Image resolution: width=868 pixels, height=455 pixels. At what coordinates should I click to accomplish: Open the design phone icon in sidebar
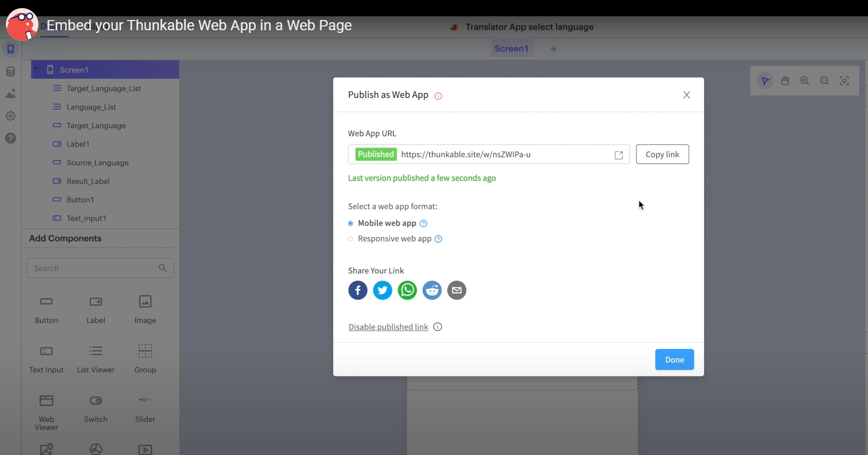tap(10, 49)
